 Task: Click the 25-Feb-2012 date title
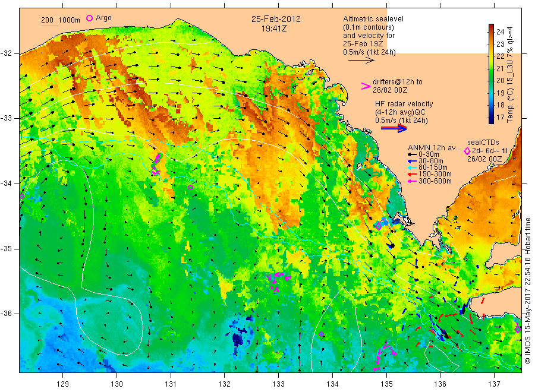click(276, 19)
